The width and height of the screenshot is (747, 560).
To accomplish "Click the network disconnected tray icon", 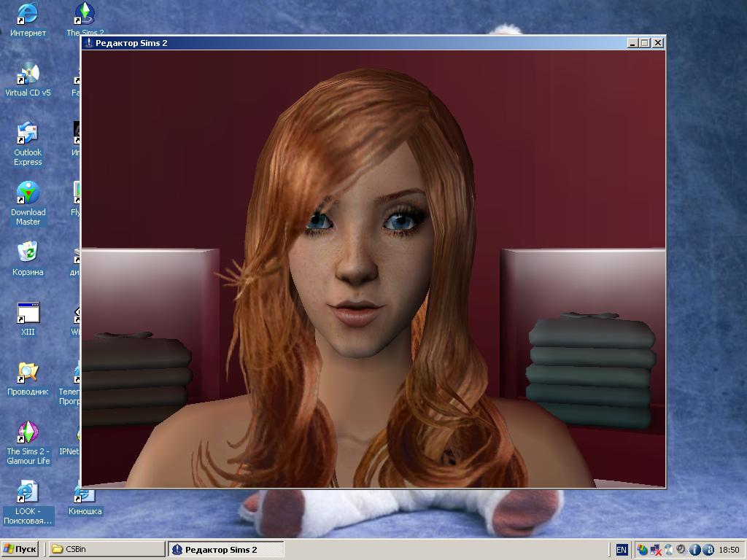I will click(x=656, y=550).
